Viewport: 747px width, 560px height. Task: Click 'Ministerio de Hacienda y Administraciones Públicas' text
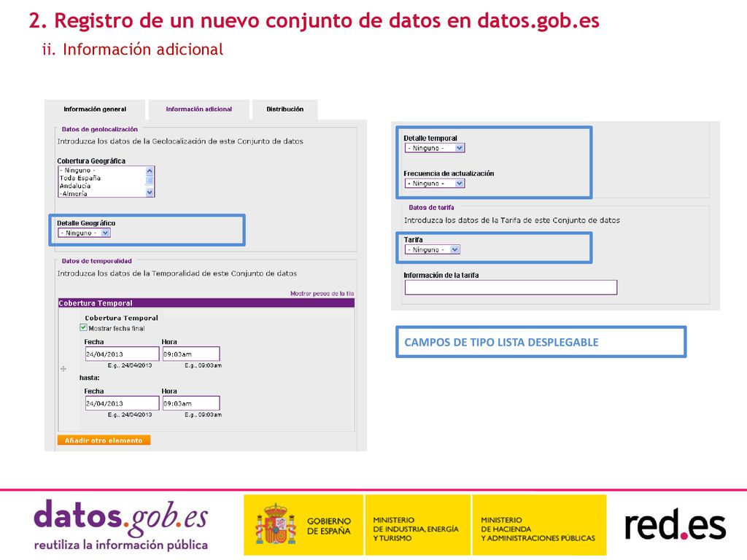(538, 529)
